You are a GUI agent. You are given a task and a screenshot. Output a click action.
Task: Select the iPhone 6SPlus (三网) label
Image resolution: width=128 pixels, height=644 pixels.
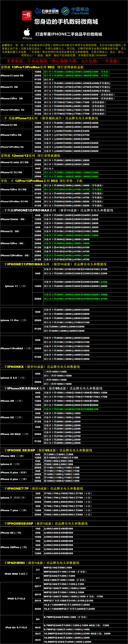(14, 547)
